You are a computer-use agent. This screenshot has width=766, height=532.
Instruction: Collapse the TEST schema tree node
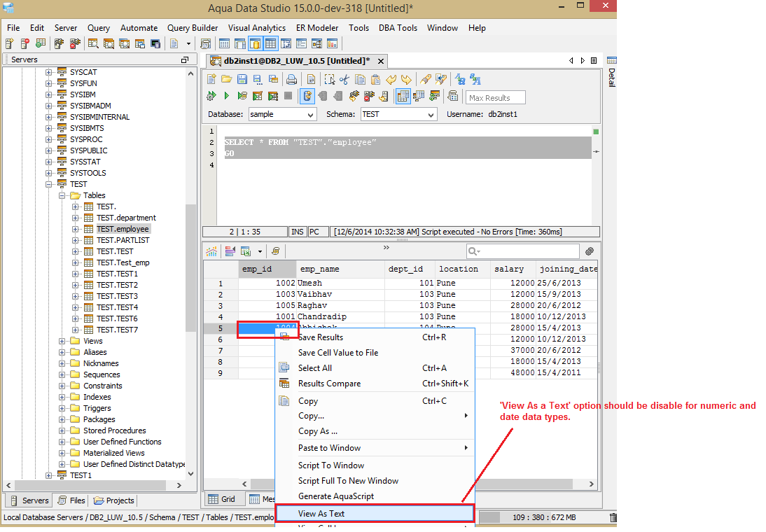tap(48, 184)
